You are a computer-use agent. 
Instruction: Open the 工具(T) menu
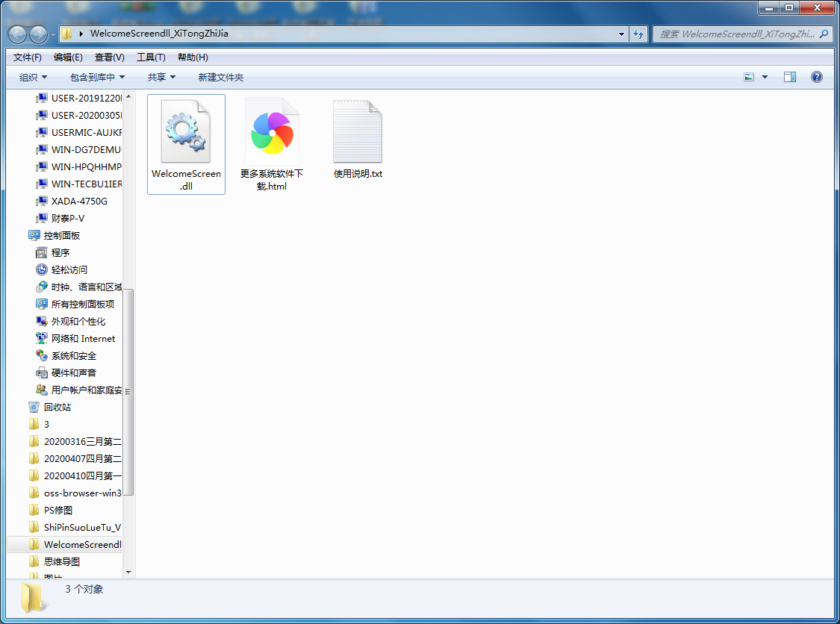coord(151,57)
